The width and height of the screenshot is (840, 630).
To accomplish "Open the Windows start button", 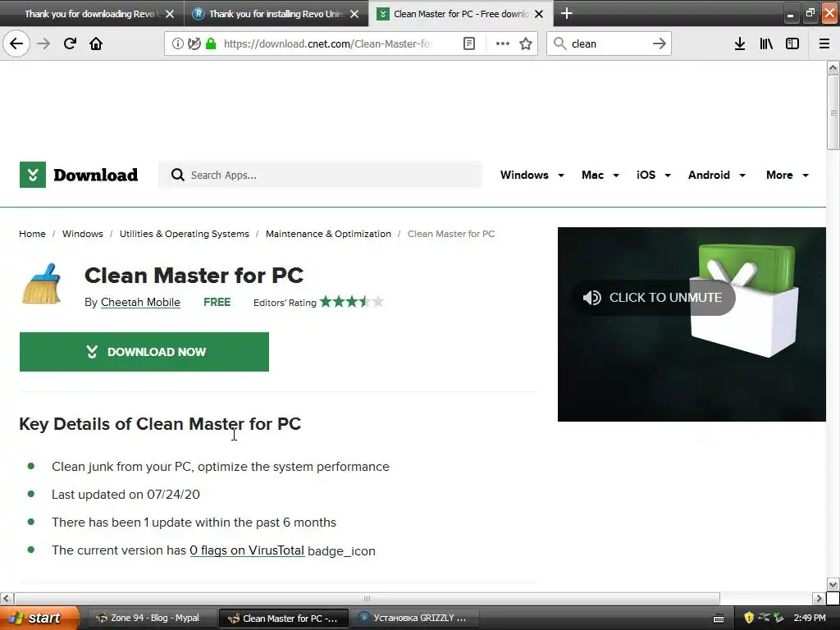I will tap(39, 618).
